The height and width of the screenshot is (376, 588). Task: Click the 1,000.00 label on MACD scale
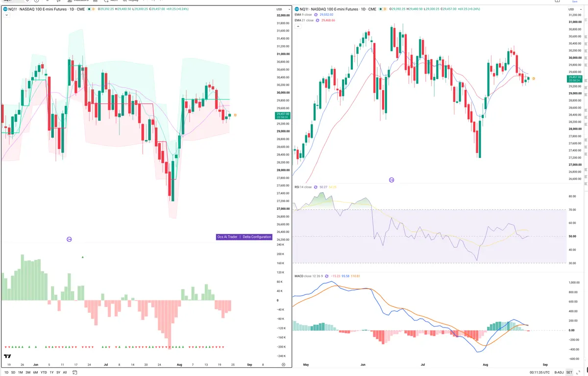(573, 283)
